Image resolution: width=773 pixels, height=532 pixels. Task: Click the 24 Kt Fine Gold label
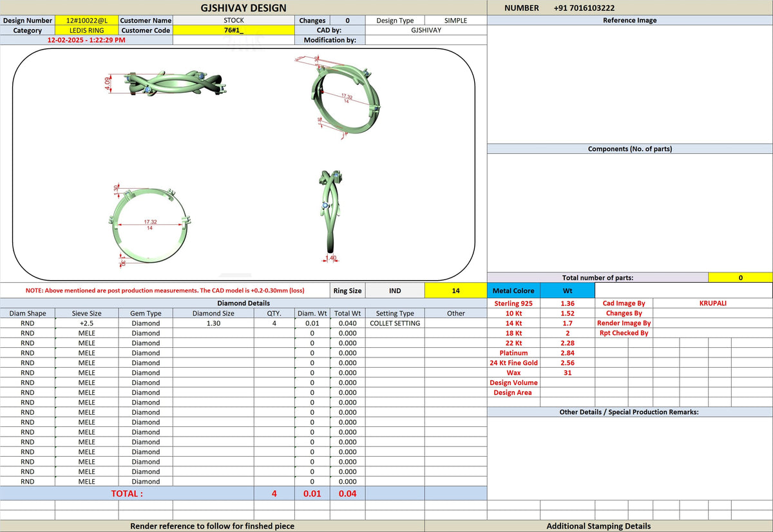tap(513, 363)
